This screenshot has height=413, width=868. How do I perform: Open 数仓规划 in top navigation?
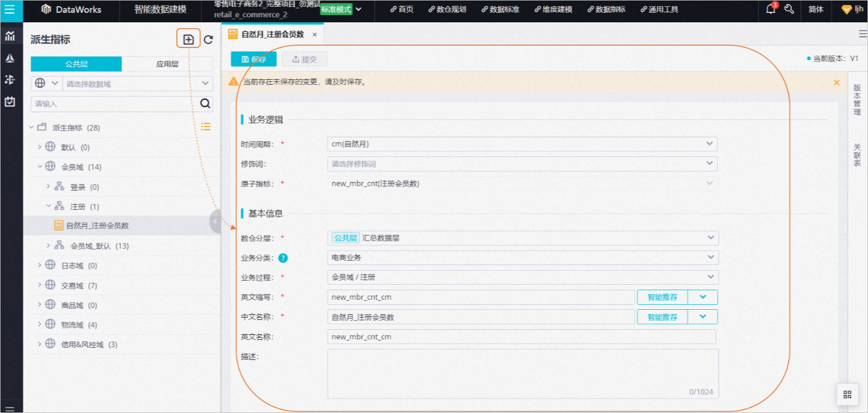[447, 9]
